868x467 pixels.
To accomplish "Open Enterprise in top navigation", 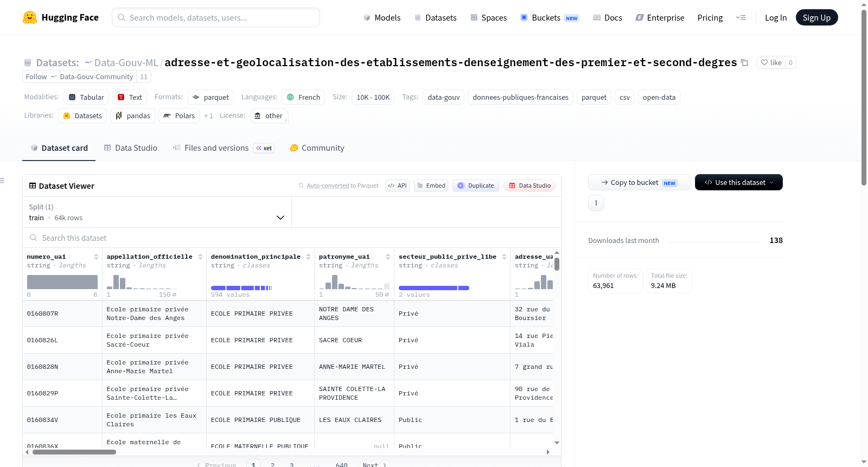I will (660, 17).
